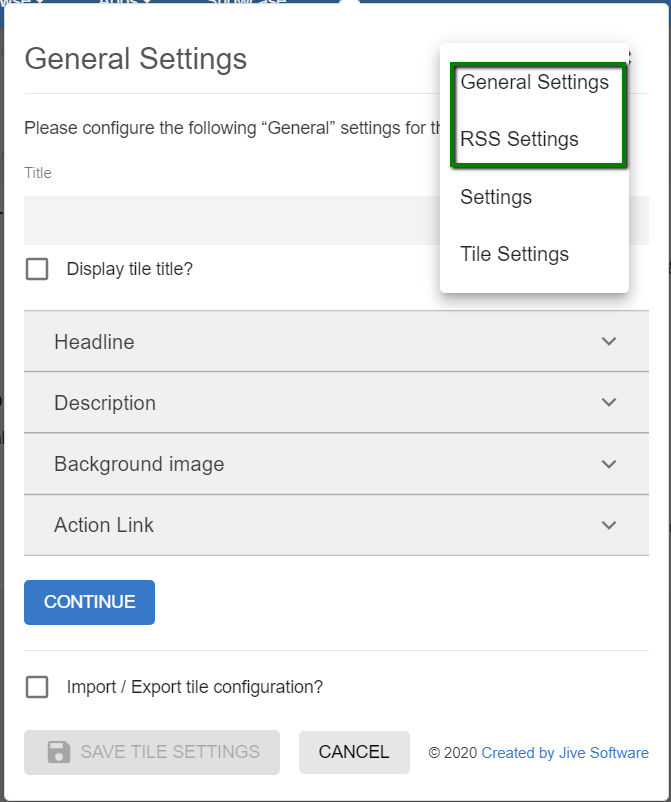
Task: Click the SAVE TILE SETTINGS button
Action: [152, 752]
